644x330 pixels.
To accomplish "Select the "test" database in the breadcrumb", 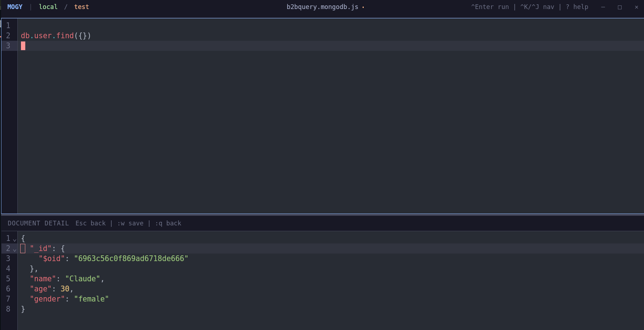I will (81, 6).
